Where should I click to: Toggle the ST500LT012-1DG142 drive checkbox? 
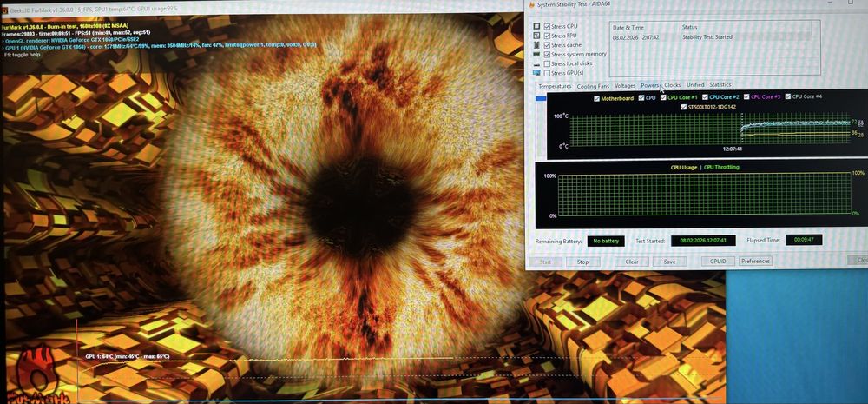pos(683,106)
